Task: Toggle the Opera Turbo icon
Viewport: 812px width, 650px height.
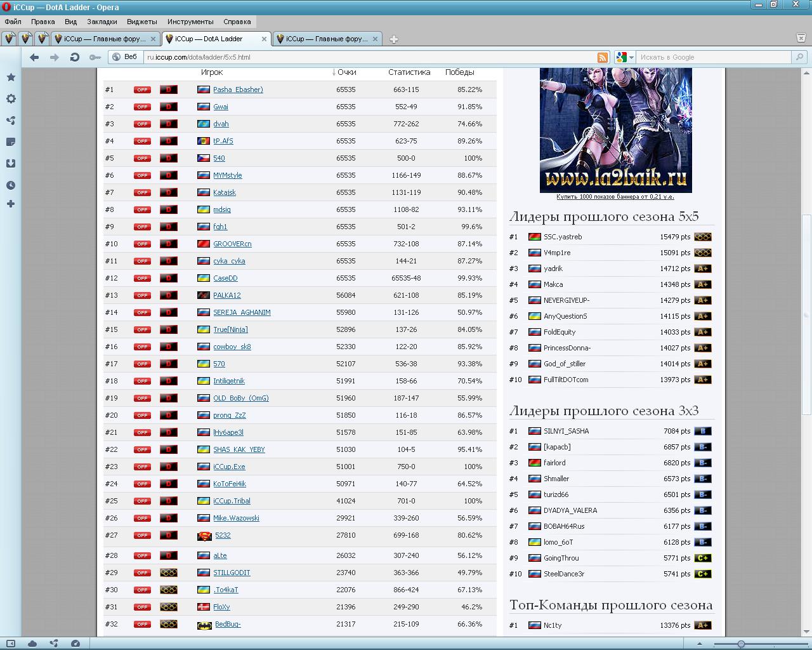Action: click(x=75, y=644)
